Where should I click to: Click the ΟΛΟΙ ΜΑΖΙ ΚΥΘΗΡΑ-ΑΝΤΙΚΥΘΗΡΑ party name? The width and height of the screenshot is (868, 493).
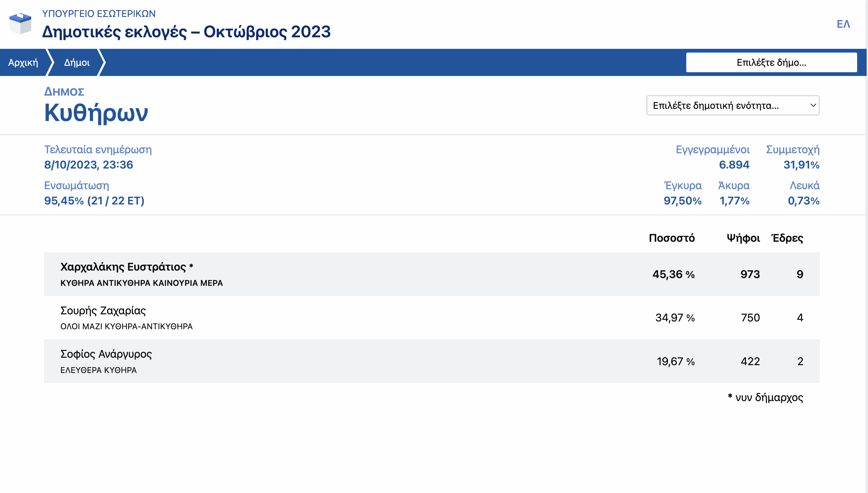click(x=126, y=327)
